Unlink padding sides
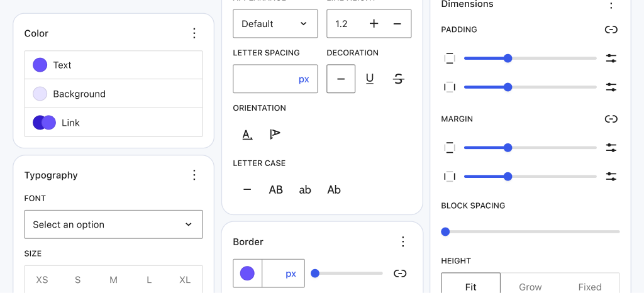This screenshot has width=644, height=293. 611,30
